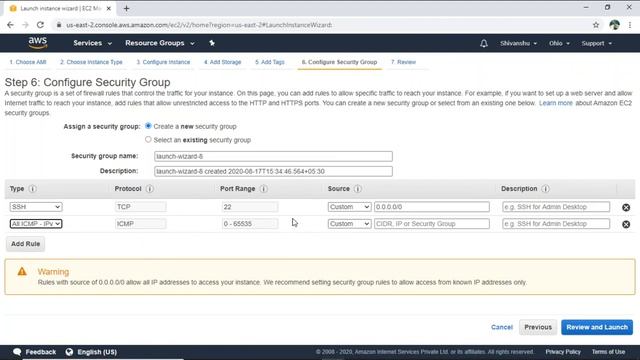Click the Port Range info icon
The height and width of the screenshot is (360, 640).
pyautogui.click(x=264, y=189)
